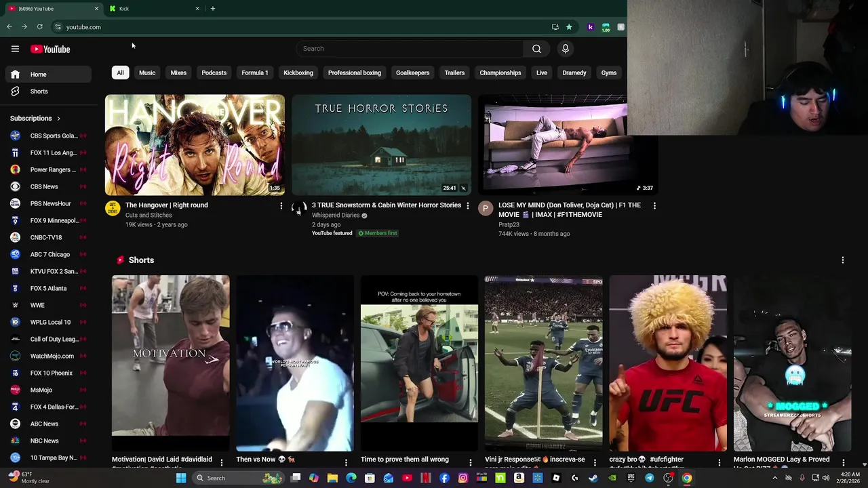The width and height of the screenshot is (868, 488).
Task: Open the YouTube hamburger guide menu
Action: click(15, 49)
